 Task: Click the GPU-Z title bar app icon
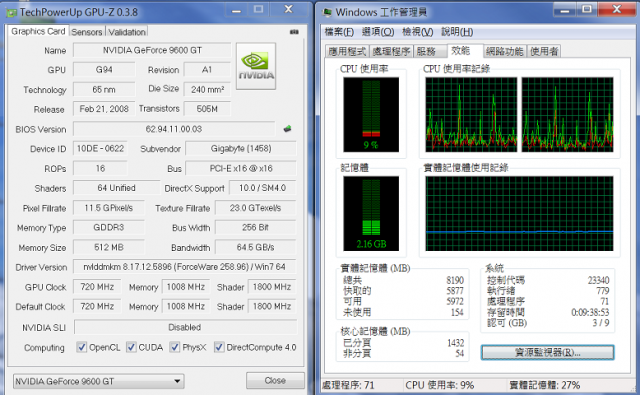[x=11, y=12]
